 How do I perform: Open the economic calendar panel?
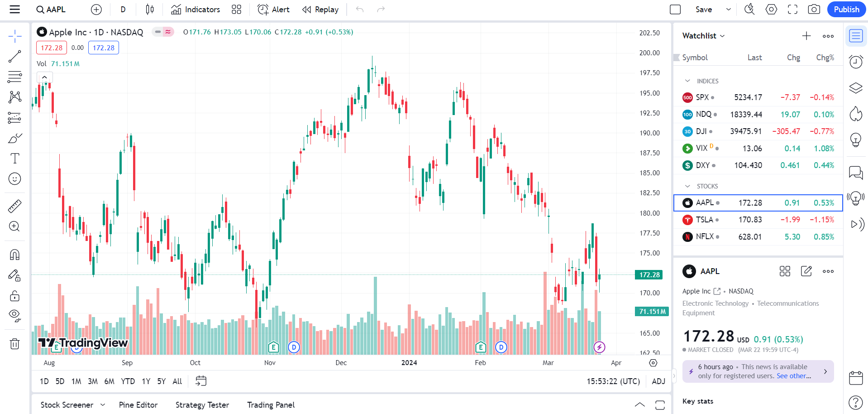point(856,378)
